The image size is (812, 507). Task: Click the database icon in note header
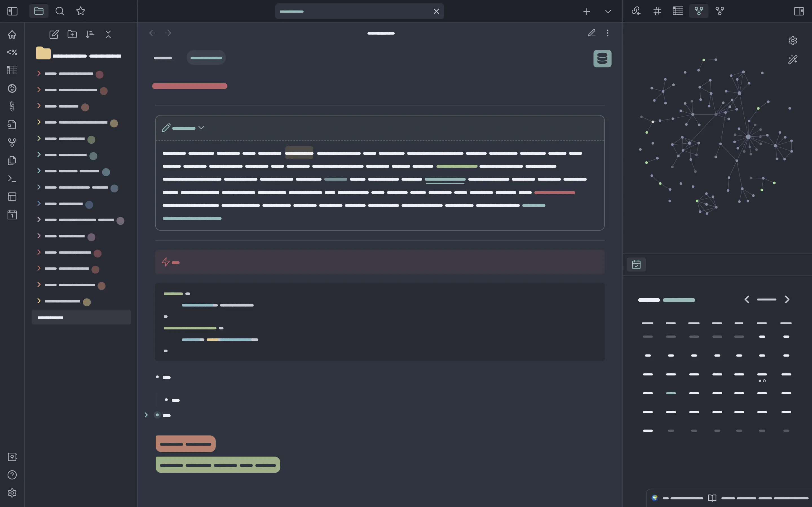[x=602, y=59]
